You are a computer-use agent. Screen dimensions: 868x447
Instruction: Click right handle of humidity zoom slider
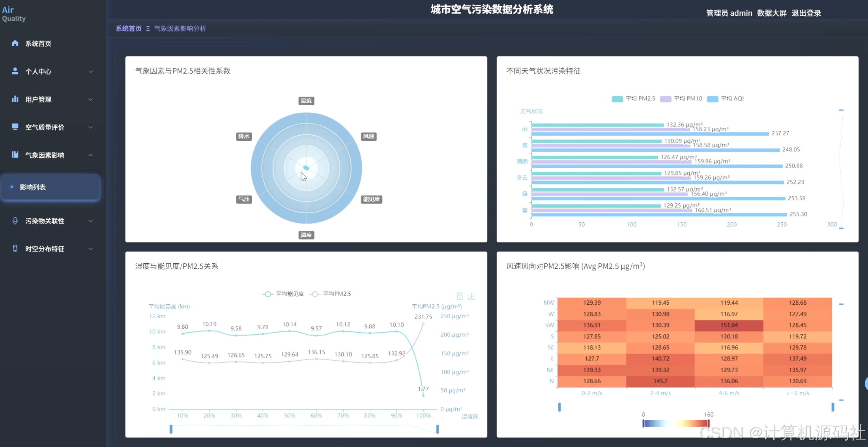pyautogui.click(x=437, y=429)
